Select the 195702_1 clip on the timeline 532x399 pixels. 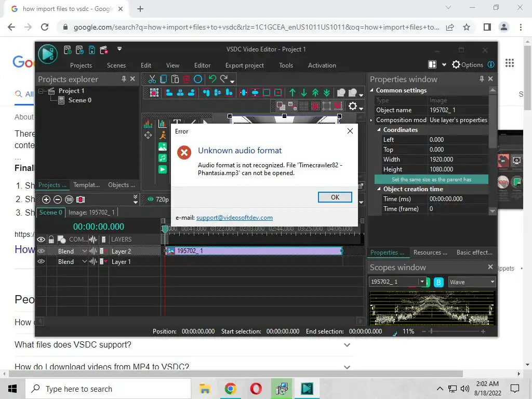click(254, 251)
